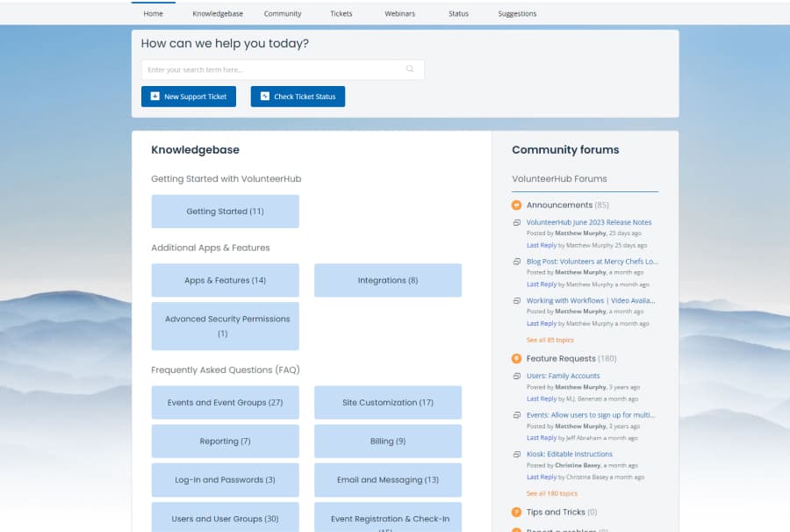Click the plus icon on New Support Ticket
The width and height of the screenshot is (790, 532).
click(x=153, y=97)
